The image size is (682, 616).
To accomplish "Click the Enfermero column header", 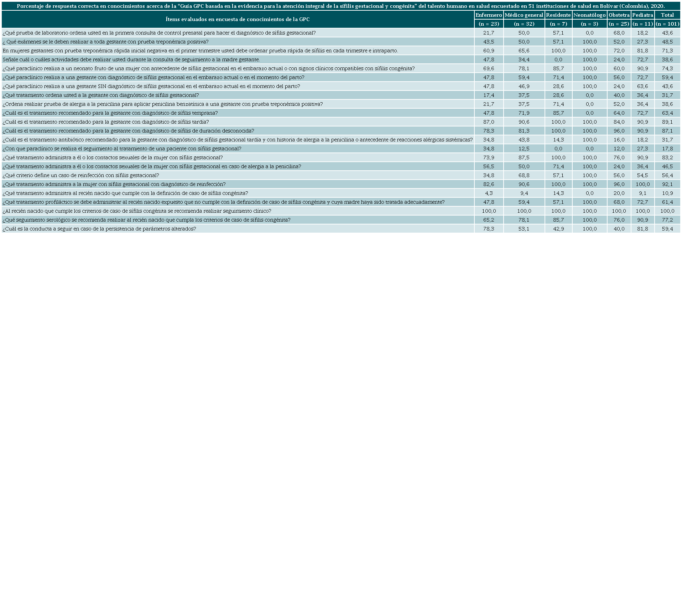I will (489, 15).
